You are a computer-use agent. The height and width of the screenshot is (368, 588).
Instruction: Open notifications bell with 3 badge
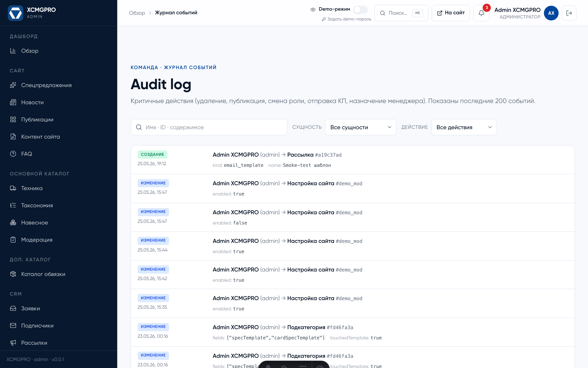[x=481, y=13]
